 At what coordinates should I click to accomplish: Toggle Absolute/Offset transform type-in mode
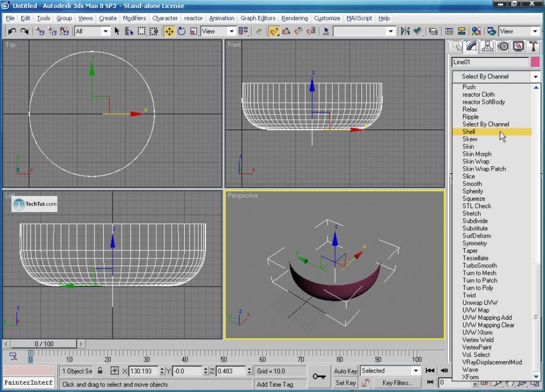point(115,371)
